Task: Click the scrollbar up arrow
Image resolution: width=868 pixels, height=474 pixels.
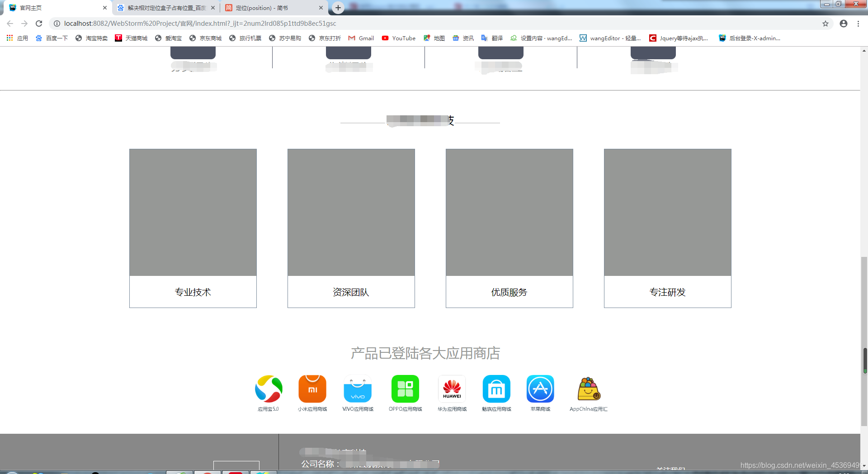Action: tap(864, 51)
